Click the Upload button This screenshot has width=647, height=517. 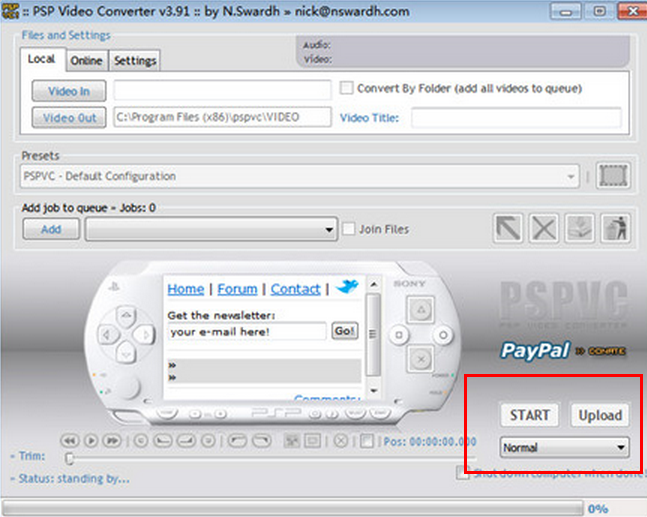point(600,415)
